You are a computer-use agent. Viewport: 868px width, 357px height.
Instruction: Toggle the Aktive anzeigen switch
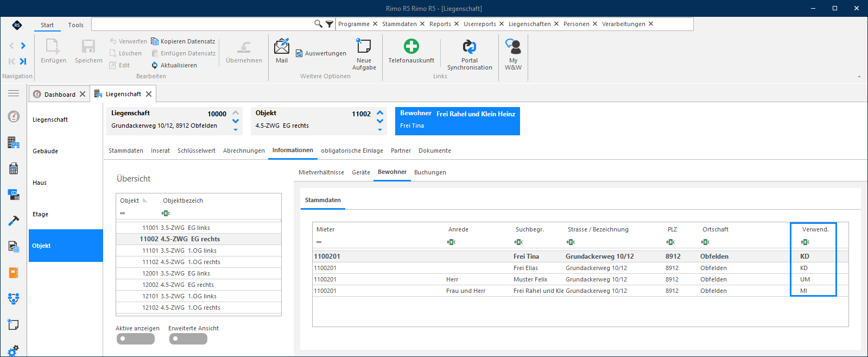(136, 339)
